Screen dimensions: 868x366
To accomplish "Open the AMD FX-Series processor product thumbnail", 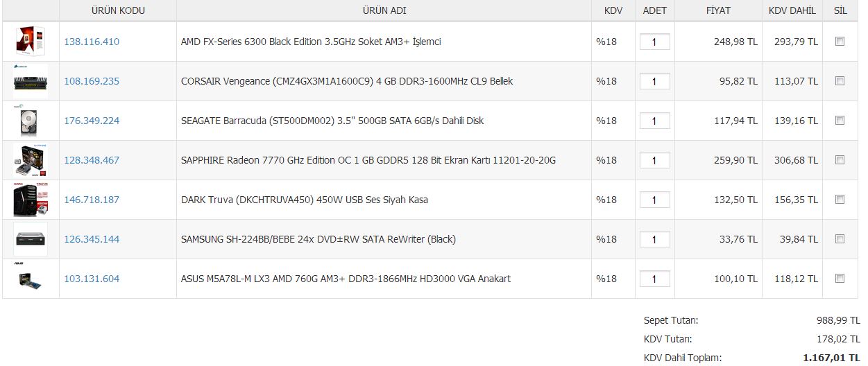I will (31, 42).
